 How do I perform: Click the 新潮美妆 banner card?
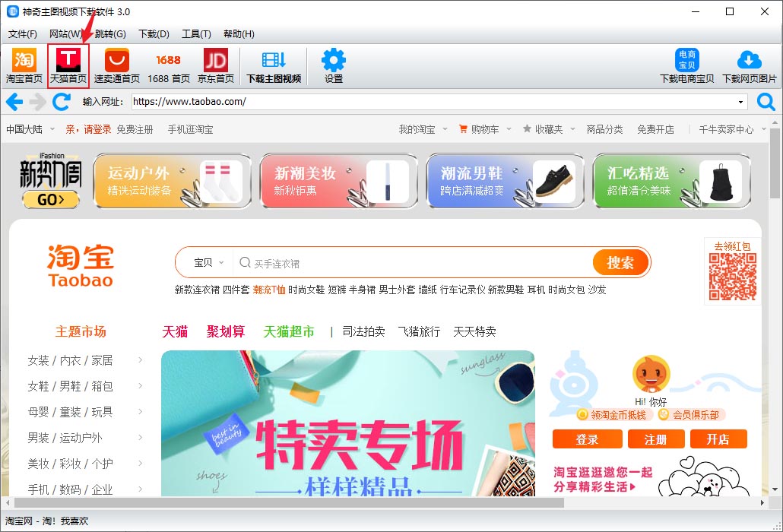(x=339, y=181)
